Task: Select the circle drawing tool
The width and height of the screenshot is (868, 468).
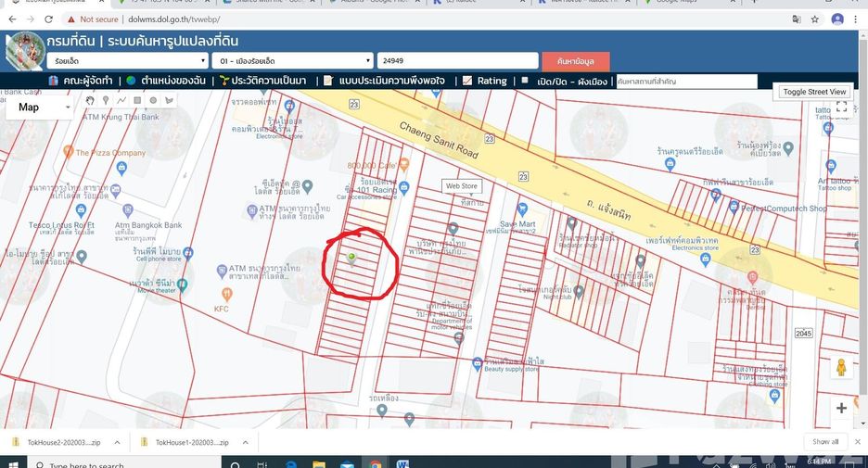Action: click(x=153, y=100)
